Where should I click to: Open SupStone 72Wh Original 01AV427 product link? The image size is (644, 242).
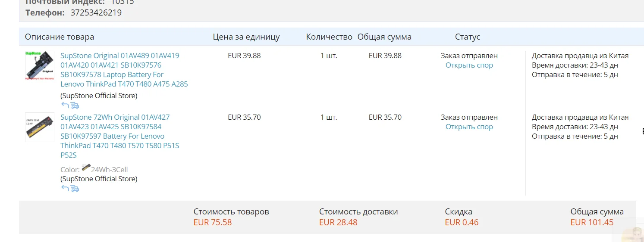[x=120, y=136]
